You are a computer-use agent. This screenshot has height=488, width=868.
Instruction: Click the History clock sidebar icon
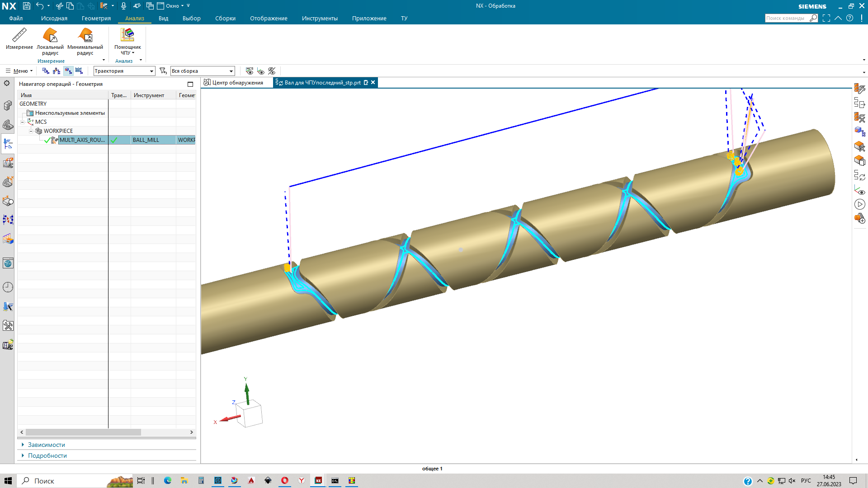coord(8,287)
